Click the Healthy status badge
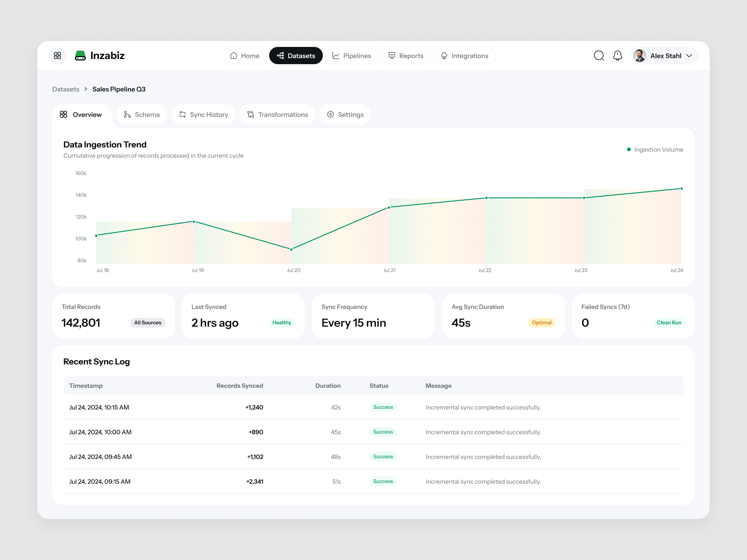Viewport: 747px width, 560px height. (282, 323)
